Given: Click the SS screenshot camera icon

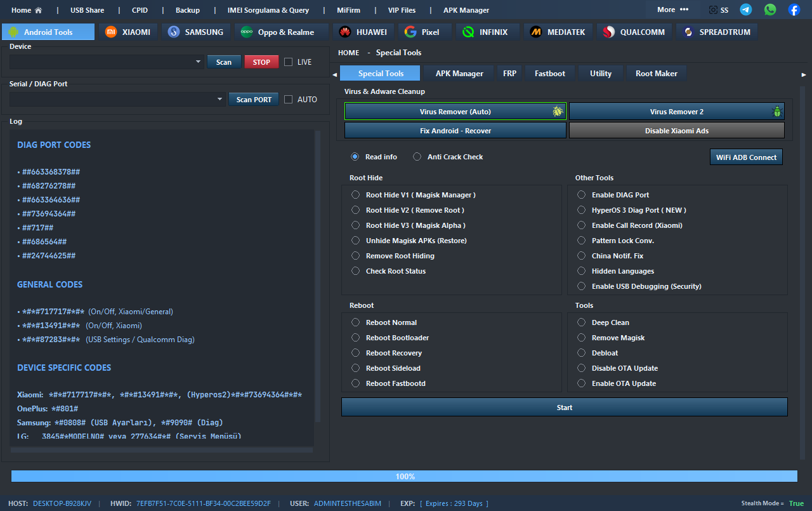Looking at the screenshot, I should pos(714,10).
